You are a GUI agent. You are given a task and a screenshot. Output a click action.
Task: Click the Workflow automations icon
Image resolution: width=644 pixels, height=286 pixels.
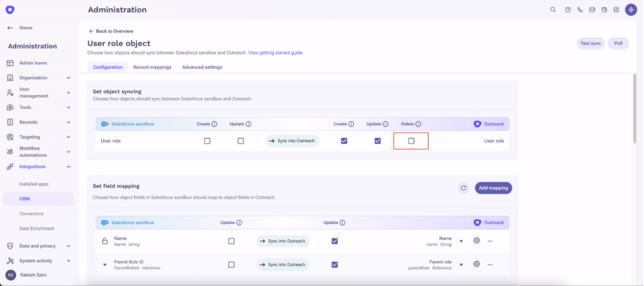[10, 152]
